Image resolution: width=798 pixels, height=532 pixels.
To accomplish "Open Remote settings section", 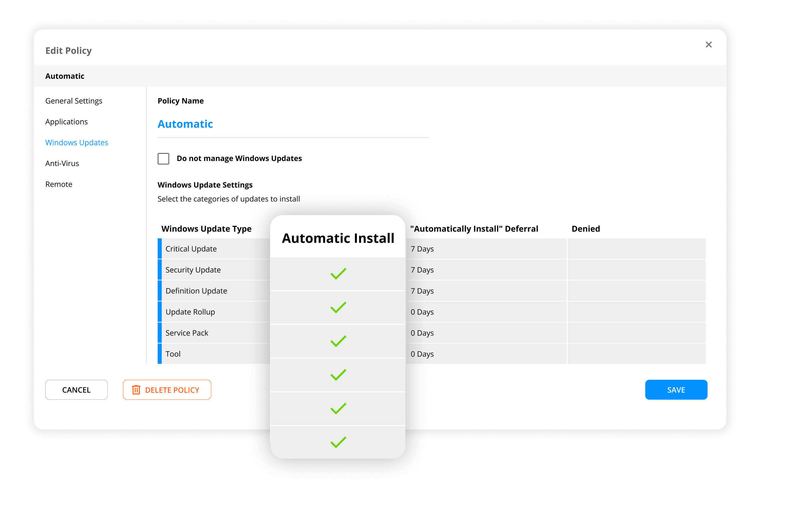I will coord(59,184).
